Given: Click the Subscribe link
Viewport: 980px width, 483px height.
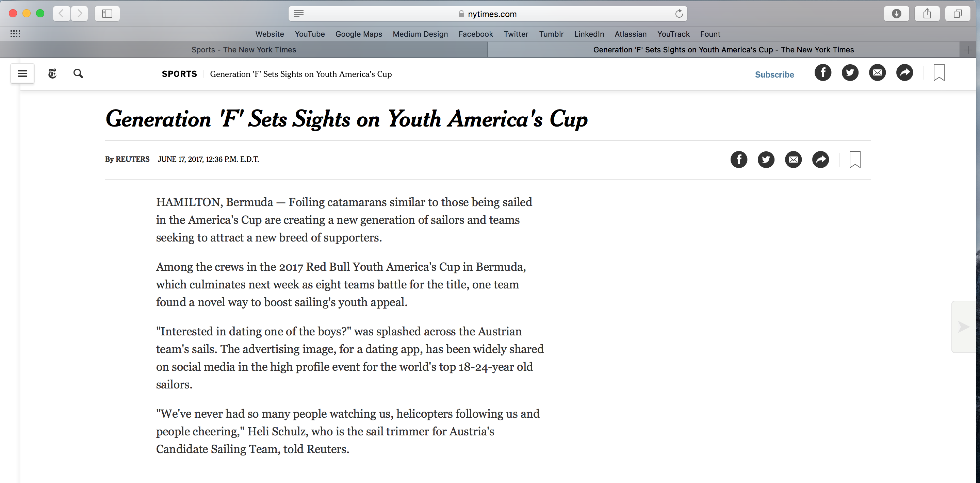Looking at the screenshot, I should (x=774, y=74).
